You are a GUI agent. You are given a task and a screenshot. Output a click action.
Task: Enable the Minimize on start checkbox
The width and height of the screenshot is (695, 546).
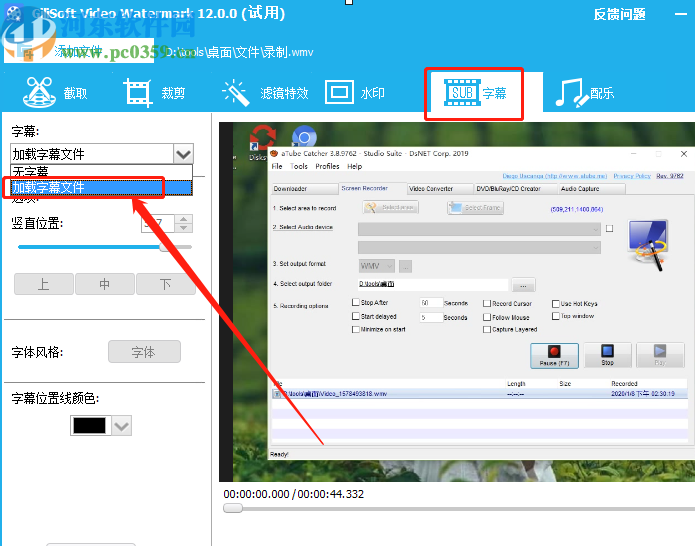click(x=355, y=329)
